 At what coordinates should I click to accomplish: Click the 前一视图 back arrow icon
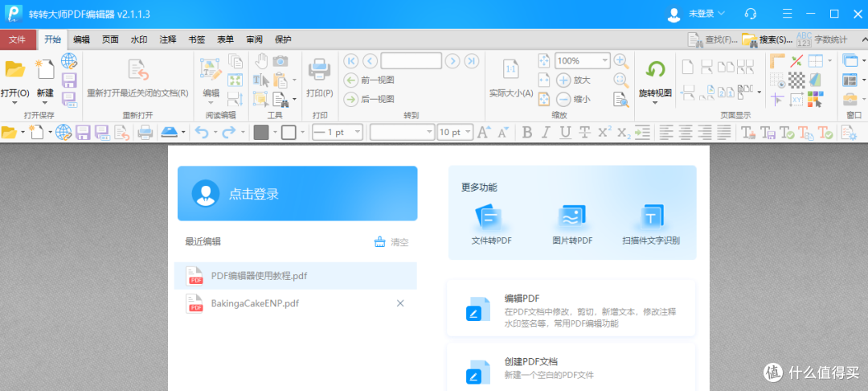coord(351,80)
